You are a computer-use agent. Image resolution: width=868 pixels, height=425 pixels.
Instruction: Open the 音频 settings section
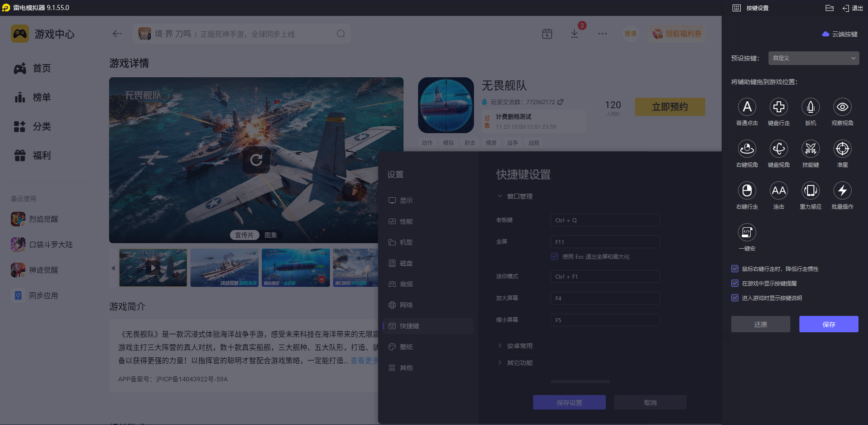click(x=406, y=284)
